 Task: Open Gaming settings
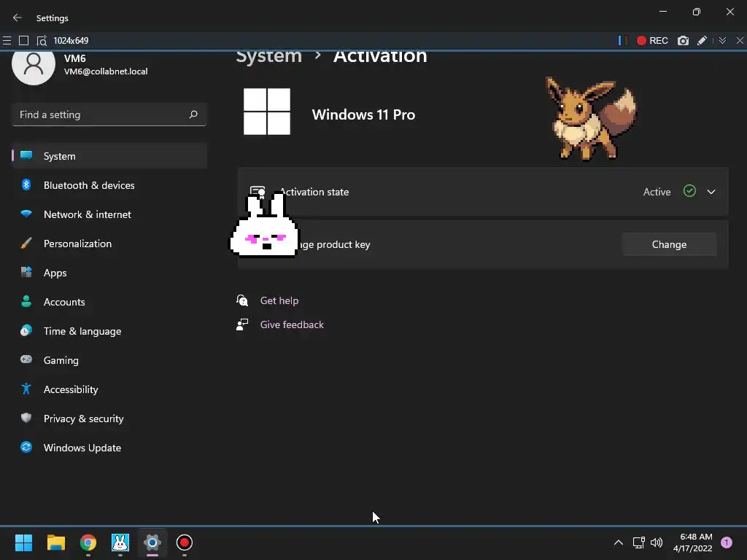point(109,360)
